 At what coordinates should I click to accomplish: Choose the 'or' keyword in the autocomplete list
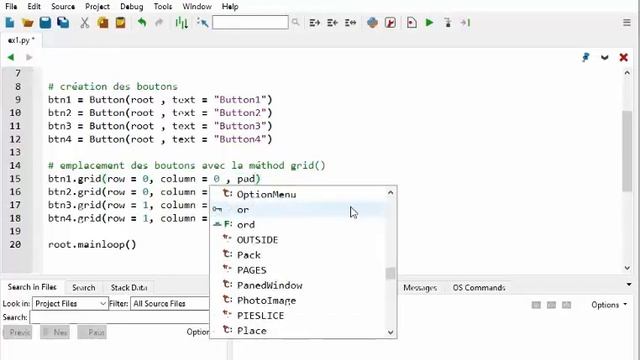click(x=298, y=209)
